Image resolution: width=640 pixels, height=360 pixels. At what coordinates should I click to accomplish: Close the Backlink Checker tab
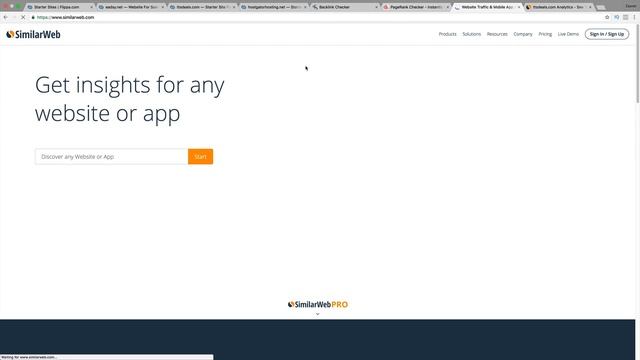[x=376, y=7]
